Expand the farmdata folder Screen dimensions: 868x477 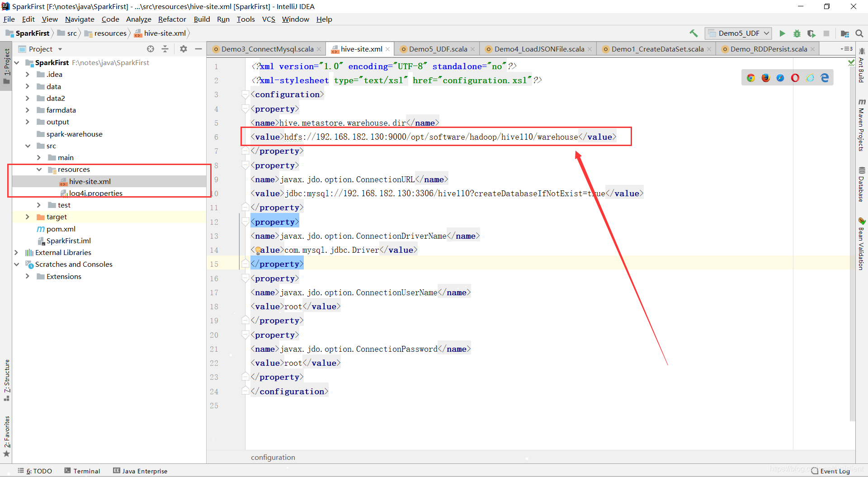click(x=28, y=110)
